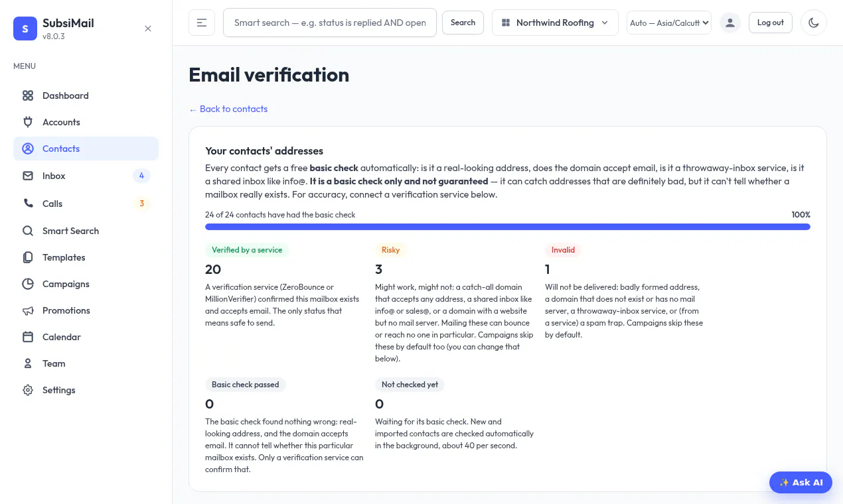Click the Email verification heading

pos(269,75)
